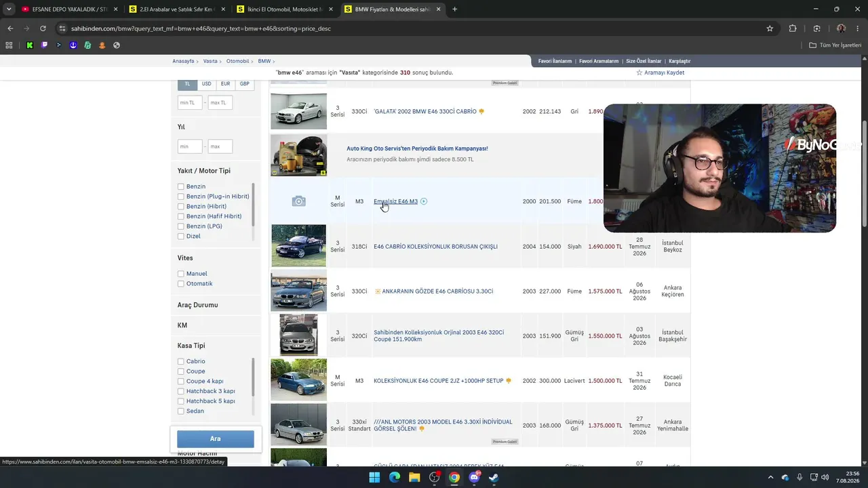This screenshot has height=488, width=868.
Task: Select the Coupe body type checkbox
Action: click(181, 371)
